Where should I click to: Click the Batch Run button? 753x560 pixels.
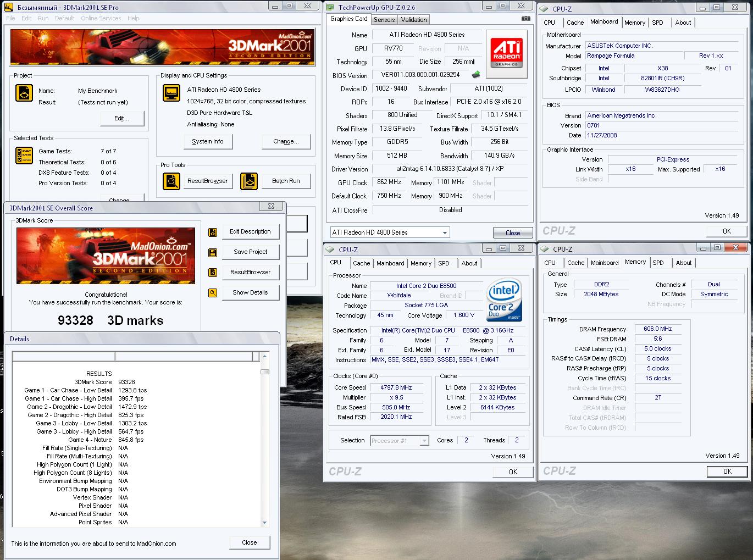pos(286,181)
